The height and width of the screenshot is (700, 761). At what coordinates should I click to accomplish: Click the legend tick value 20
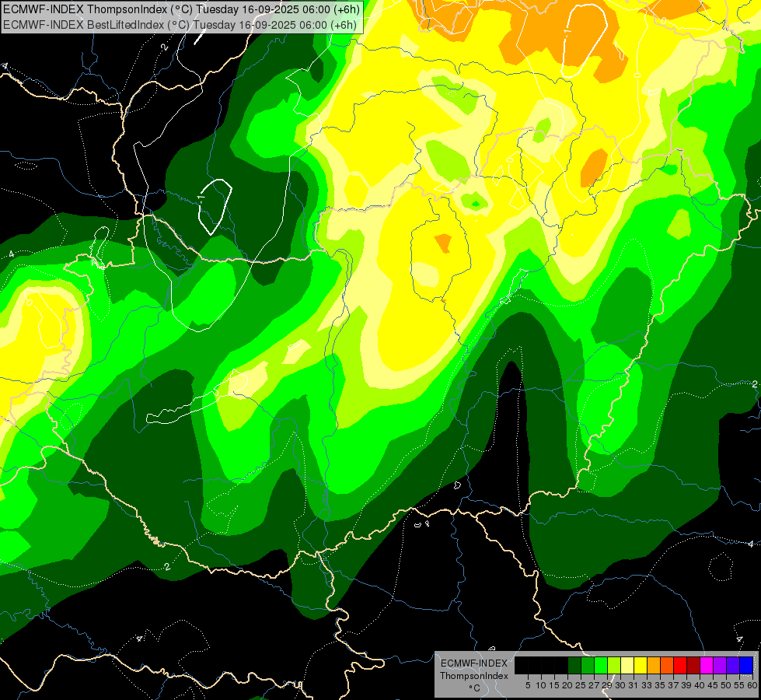click(x=567, y=685)
